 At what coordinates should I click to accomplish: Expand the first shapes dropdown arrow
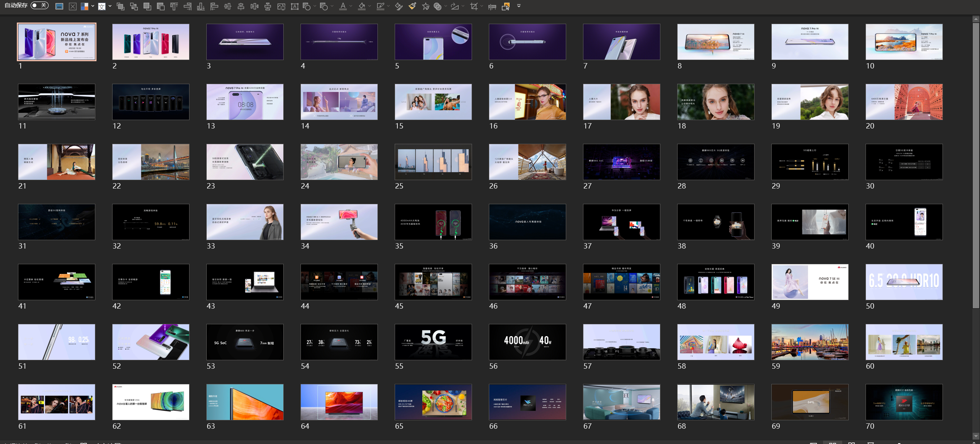(315, 6)
